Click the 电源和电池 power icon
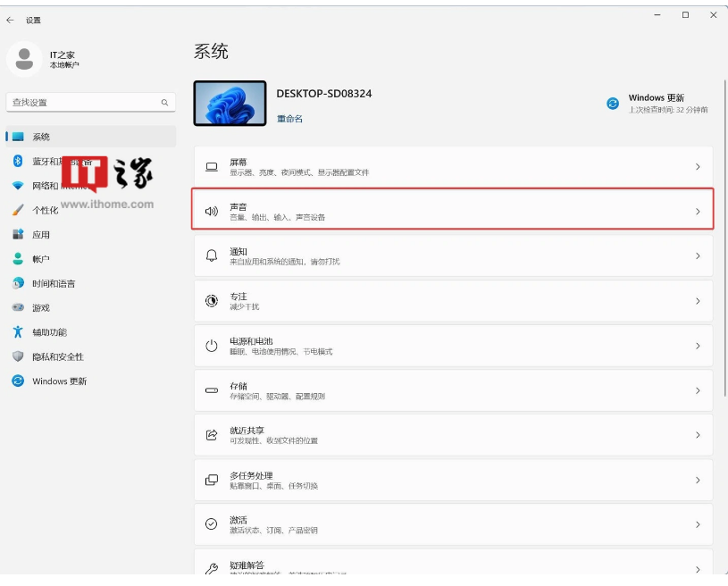This screenshot has width=728, height=586. [x=212, y=346]
